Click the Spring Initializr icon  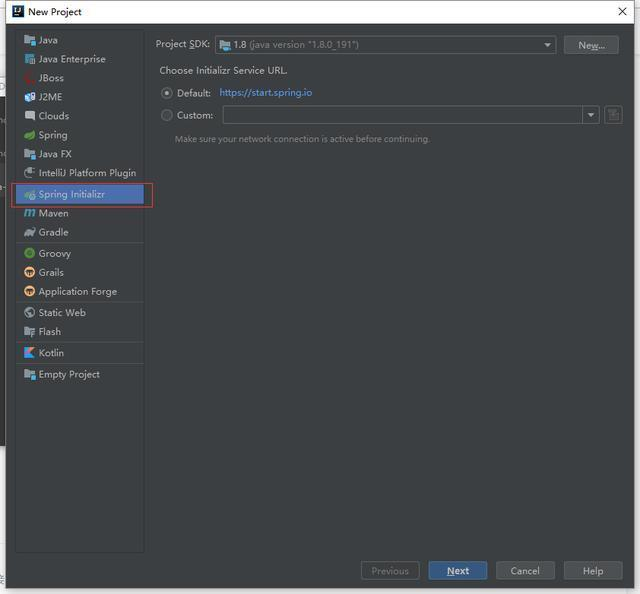(x=30, y=195)
